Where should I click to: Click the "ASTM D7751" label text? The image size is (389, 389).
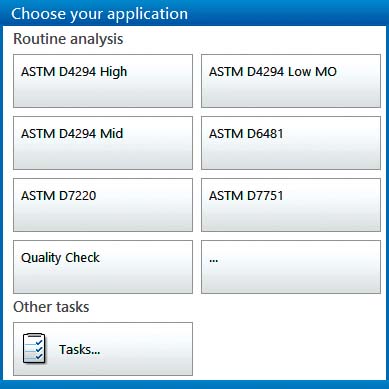[246, 196]
